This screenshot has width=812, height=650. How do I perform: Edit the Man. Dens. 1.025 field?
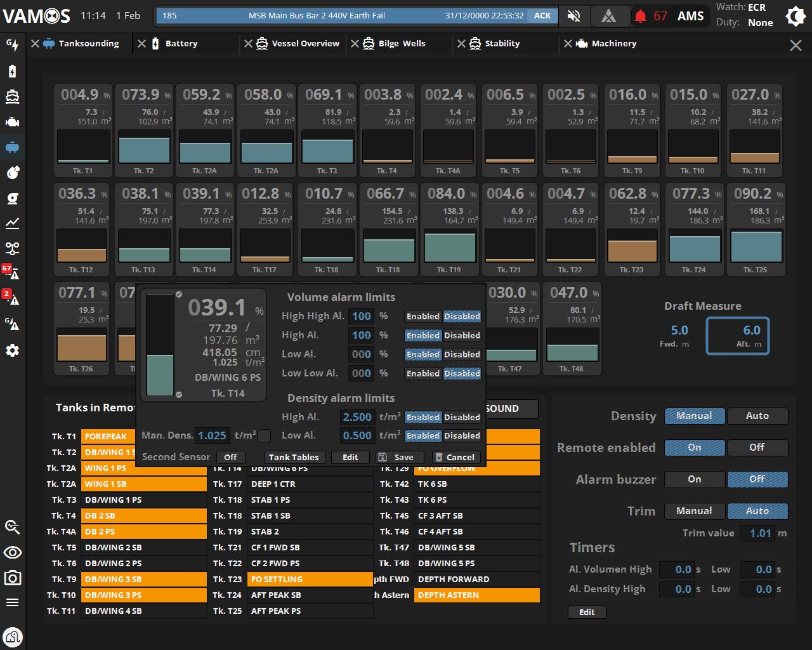(212, 435)
